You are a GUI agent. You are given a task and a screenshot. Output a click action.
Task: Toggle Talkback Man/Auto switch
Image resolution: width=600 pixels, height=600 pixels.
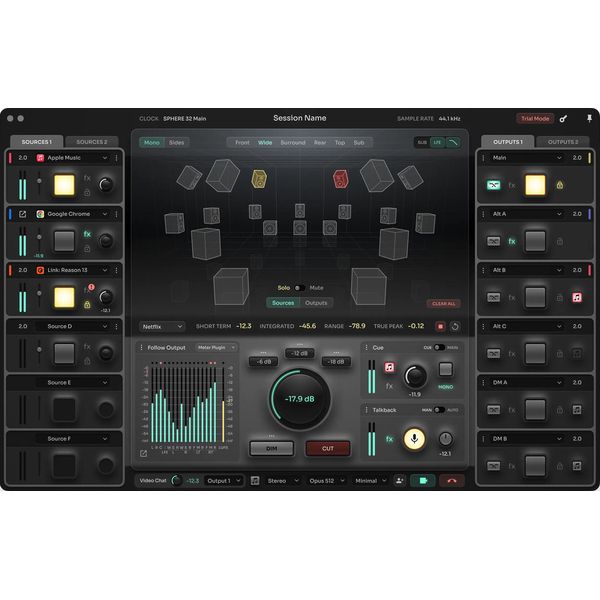(x=440, y=409)
